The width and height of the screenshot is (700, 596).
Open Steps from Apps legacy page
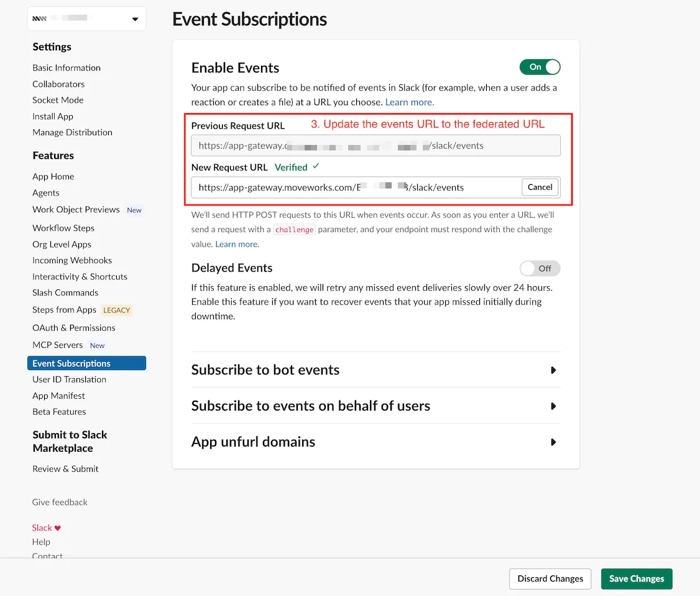(64, 310)
